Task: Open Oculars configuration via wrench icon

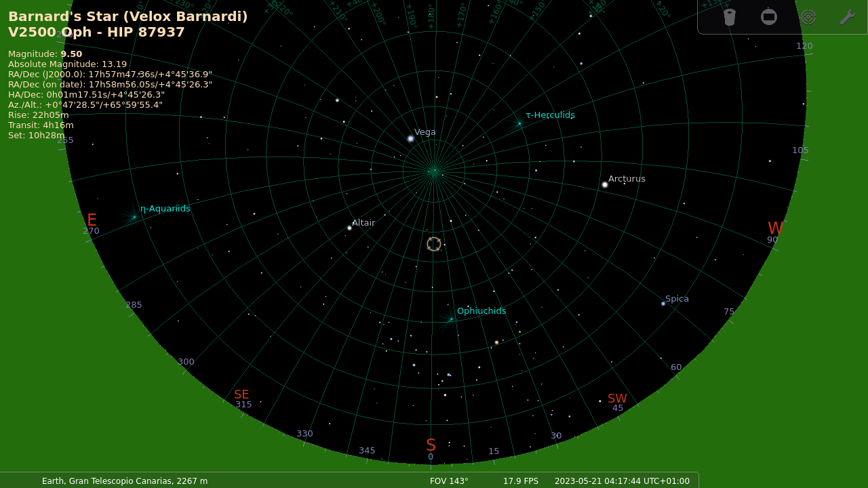Action: point(847,17)
